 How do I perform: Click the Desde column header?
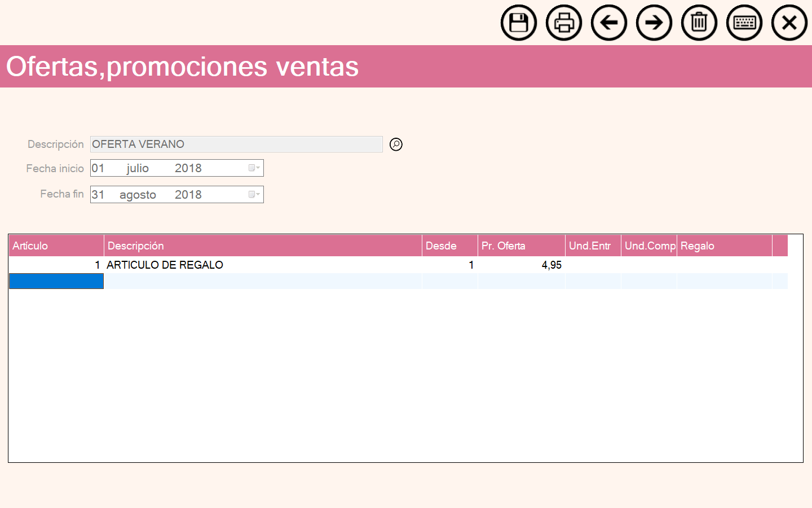point(449,246)
